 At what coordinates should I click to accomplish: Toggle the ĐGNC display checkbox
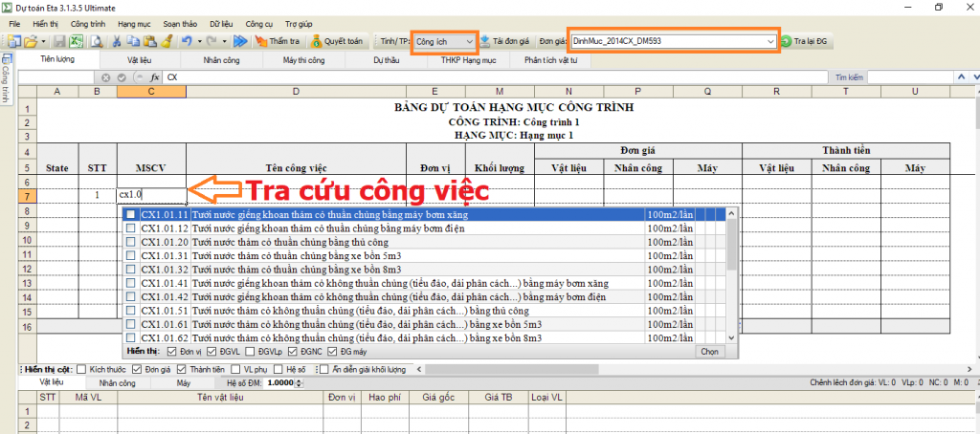293,351
